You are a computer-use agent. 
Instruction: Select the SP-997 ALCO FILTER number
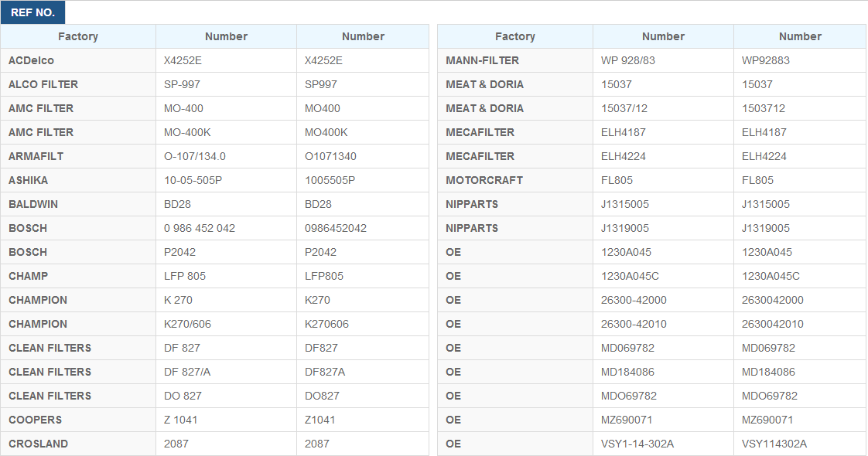pos(182,84)
